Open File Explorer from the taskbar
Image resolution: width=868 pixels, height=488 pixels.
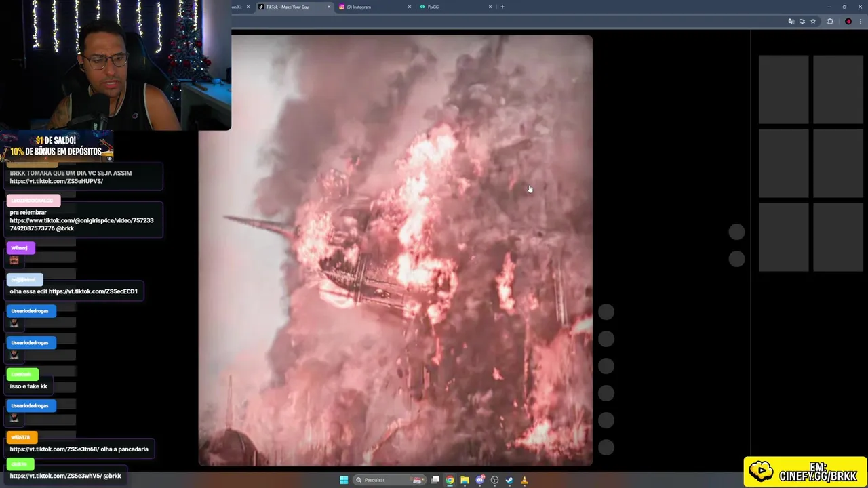[465, 480]
